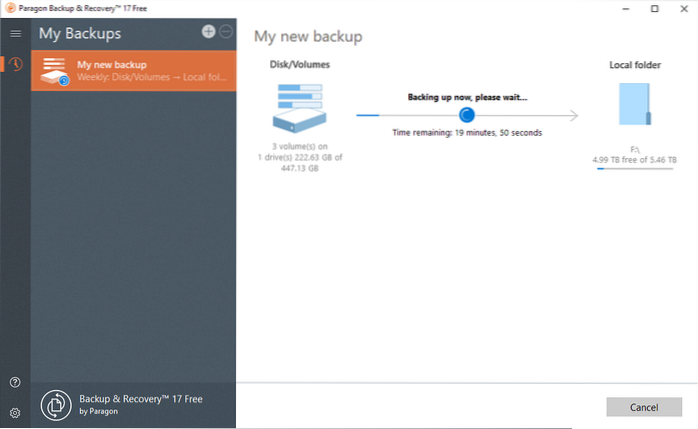Click the Disk/Volumes source drive icon
Viewport: 698px width, 429px height.
coord(299,108)
